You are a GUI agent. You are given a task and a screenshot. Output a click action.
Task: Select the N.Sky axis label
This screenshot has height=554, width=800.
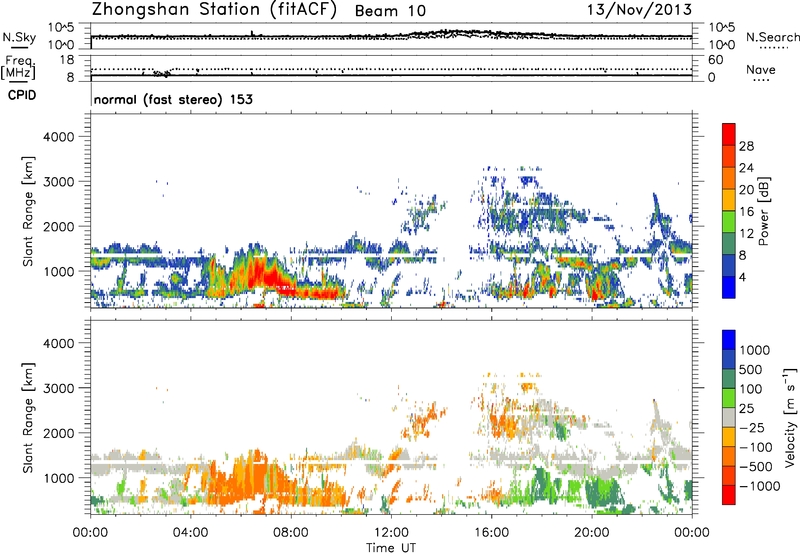click(x=19, y=37)
